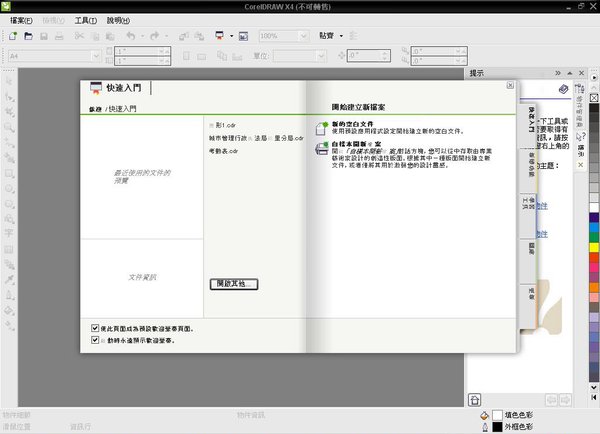Click the 開啟其他 open other button
Image resolution: width=600 pixels, height=434 pixels.
234,284
